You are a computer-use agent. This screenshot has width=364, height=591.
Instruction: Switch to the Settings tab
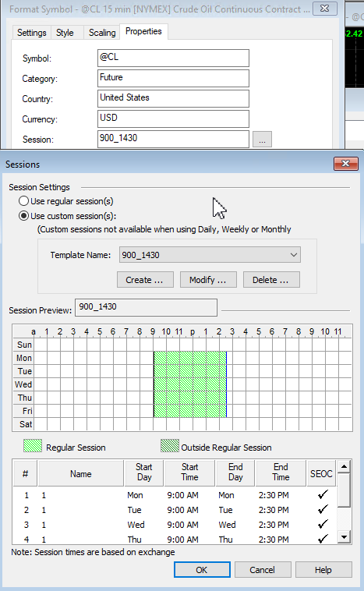[31, 33]
